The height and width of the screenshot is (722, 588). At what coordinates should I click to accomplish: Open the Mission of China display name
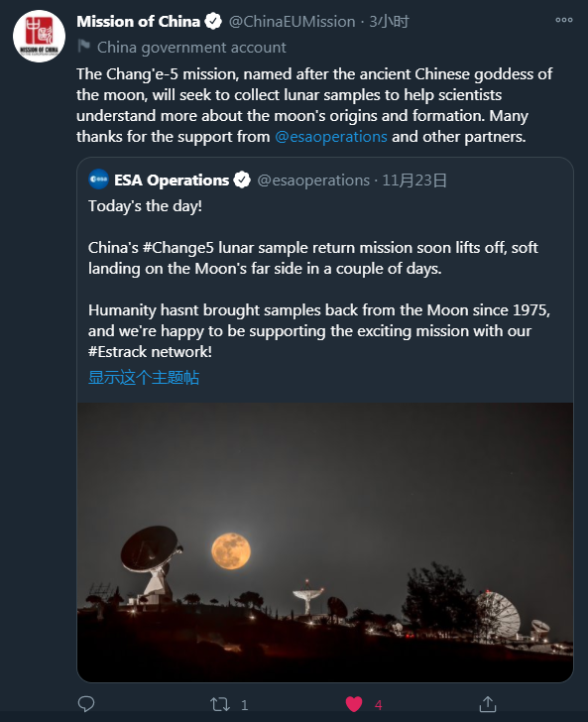pos(138,21)
